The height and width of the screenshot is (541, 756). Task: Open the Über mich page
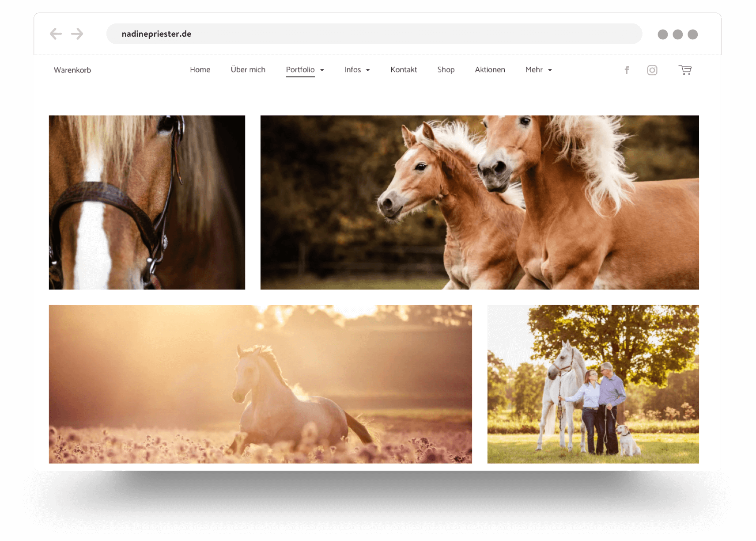[248, 69]
